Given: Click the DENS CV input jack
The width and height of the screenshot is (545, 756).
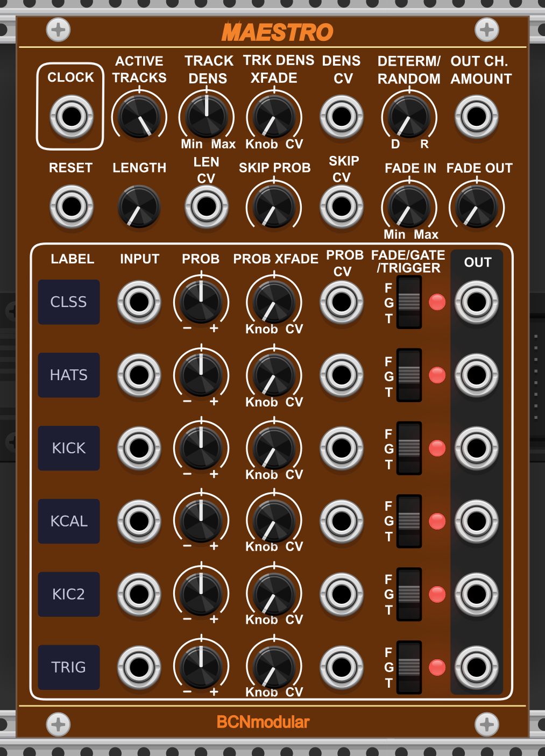Looking at the screenshot, I should [x=342, y=116].
